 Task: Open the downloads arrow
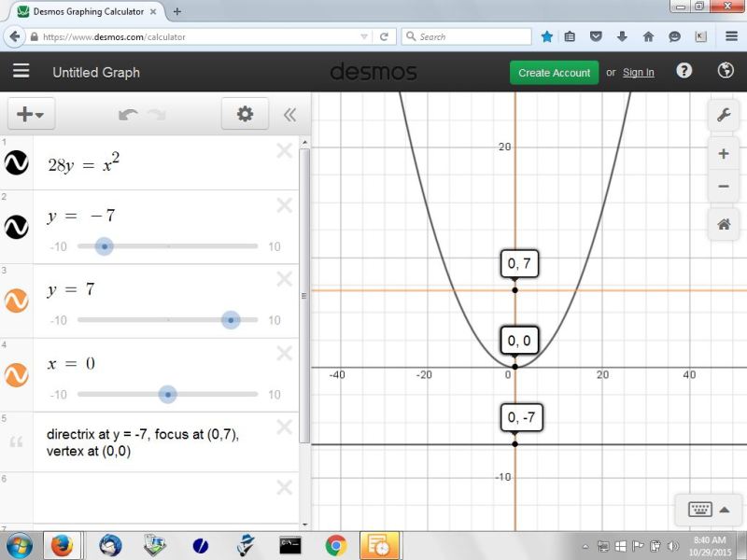622,36
